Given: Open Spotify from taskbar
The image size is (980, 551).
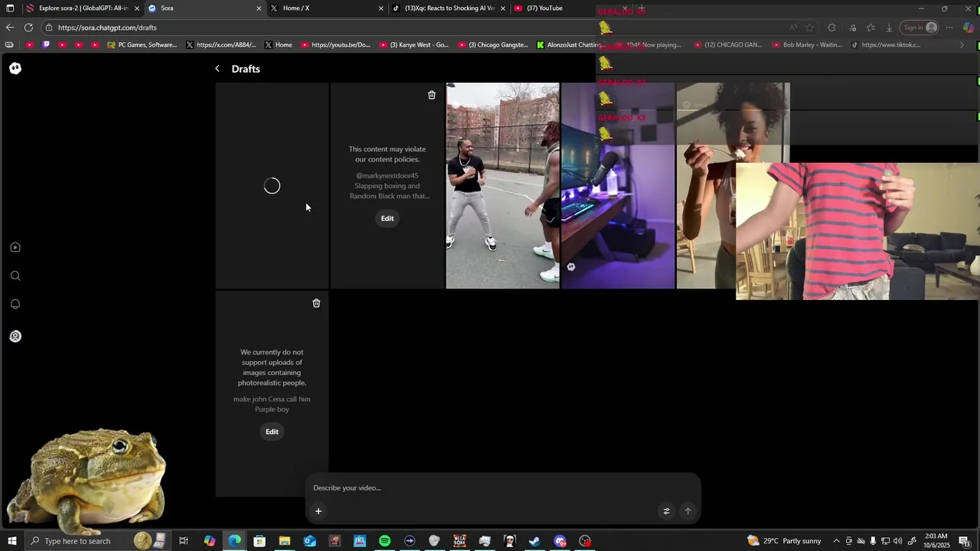Looking at the screenshot, I should [384, 541].
